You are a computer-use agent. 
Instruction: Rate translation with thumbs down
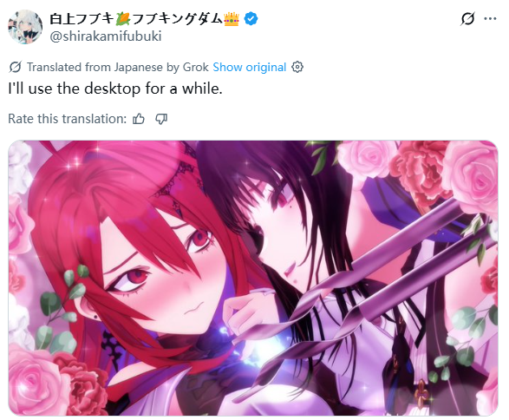click(161, 119)
